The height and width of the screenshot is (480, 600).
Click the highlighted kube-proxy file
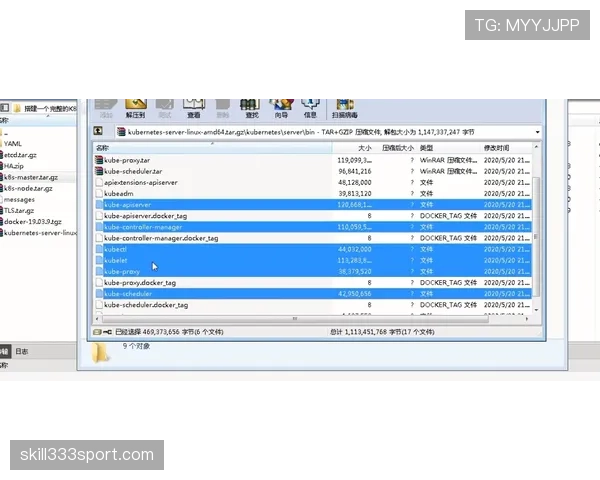(x=313, y=271)
